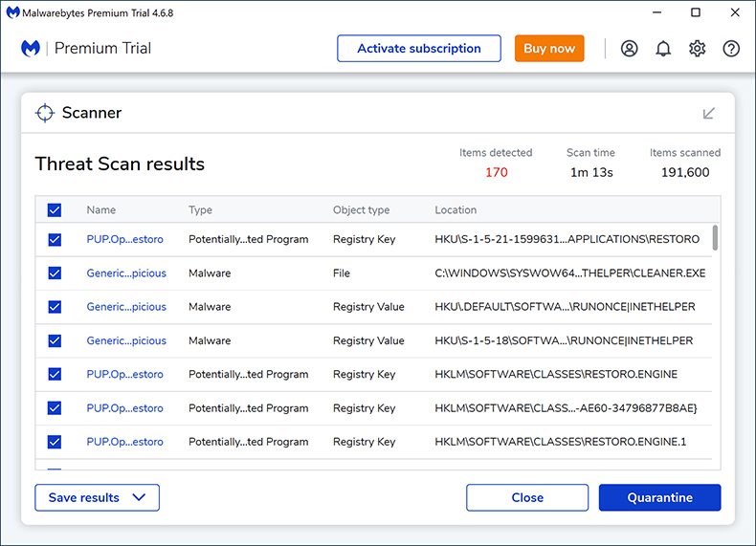This screenshot has height=546, width=756.
Task: Uncheck the HKU\S-1-5-18 RUNONCE row checkbox
Action: [x=55, y=340]
